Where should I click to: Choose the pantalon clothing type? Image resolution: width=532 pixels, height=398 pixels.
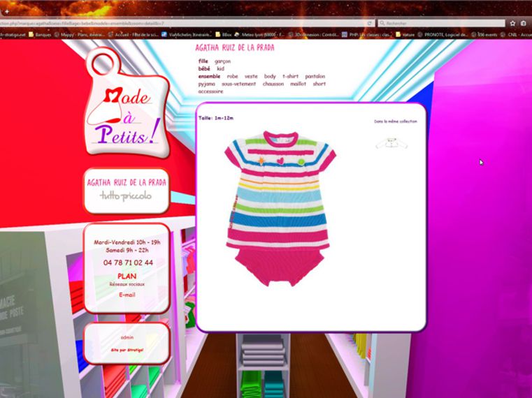point(315,76)
